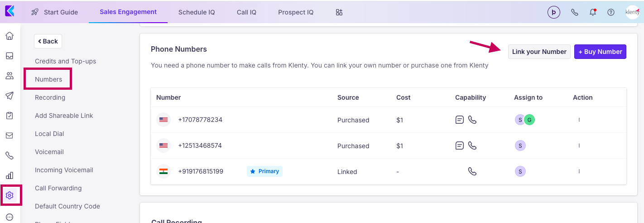Open the Home icon in left sidebar
The height and width of the screenshot is (223, 644).
[10, 36]
